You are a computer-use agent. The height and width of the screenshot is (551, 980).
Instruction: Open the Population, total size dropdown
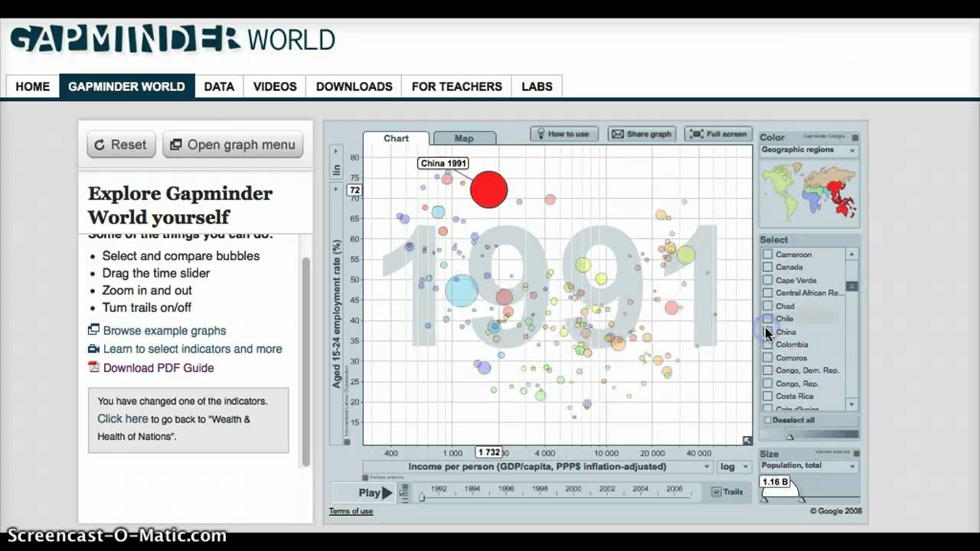tap(808, 466)
